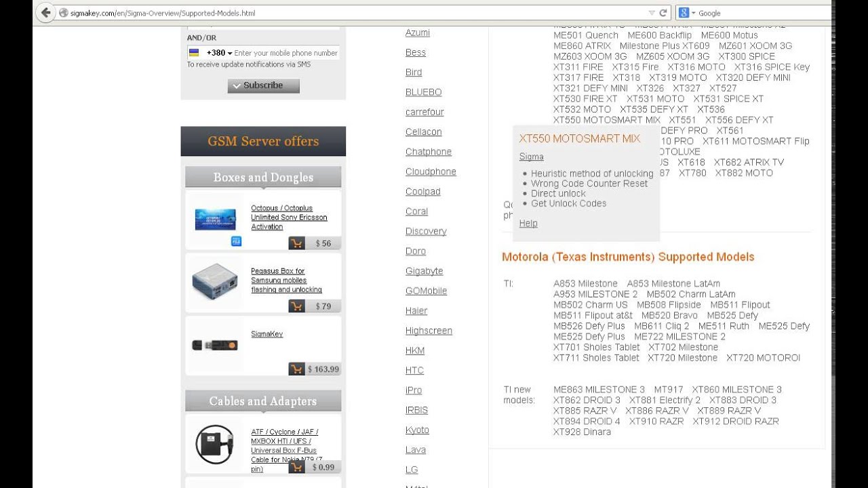Click the Octopus box product thumbnail
868x488 pixels.
pos(216,220)
